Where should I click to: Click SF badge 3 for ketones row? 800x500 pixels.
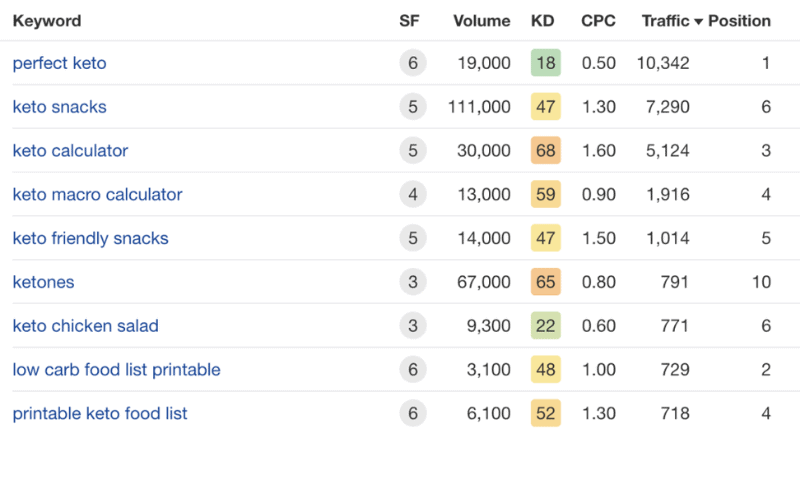(413, 282)
